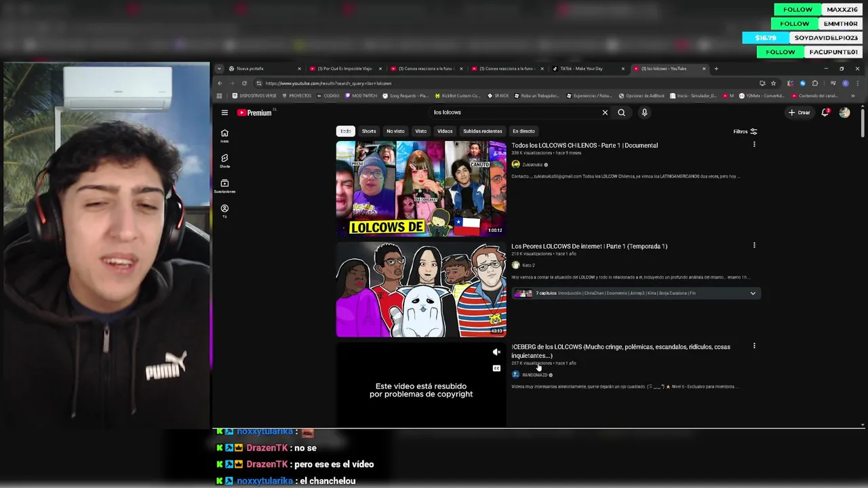Open the RANDOMAZO channel avatar
Screen dimensions: 868x488
(515, 375)
